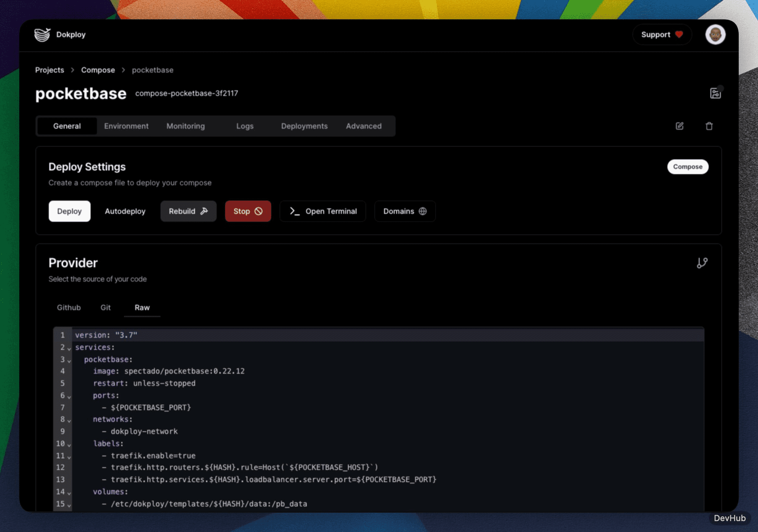Click the loadbalancer.server.port label line
The height and width of the screenshot is (532, 758).
pyautogui.click(x=269, y=480)
